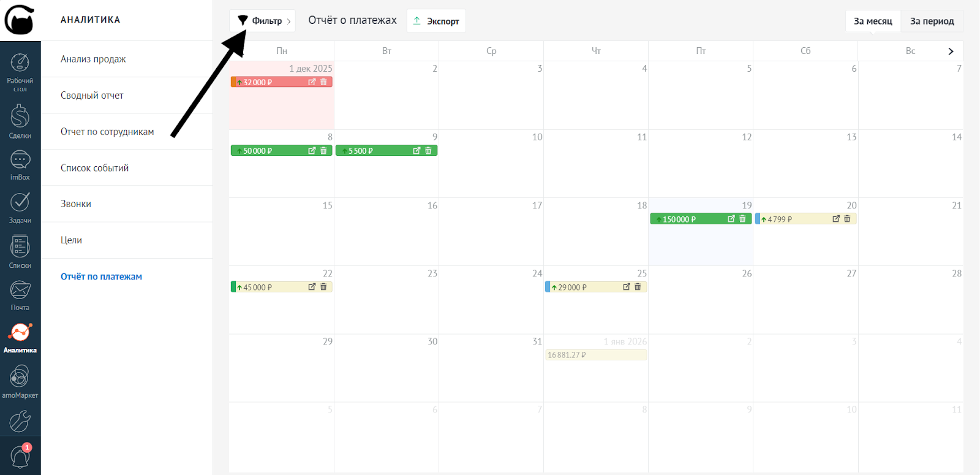Open the ImBox chat icon
Image resolution: width=980 pixels, height=475 pixels.
(x=20, y=165)
